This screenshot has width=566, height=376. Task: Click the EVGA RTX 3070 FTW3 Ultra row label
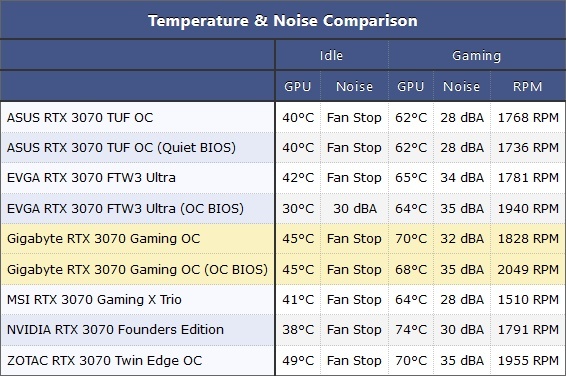tap(91, 178)
